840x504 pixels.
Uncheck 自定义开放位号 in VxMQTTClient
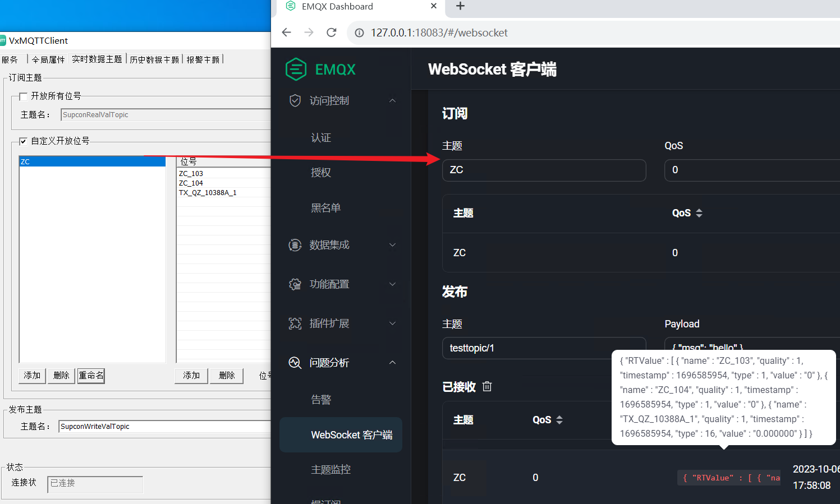24,141
